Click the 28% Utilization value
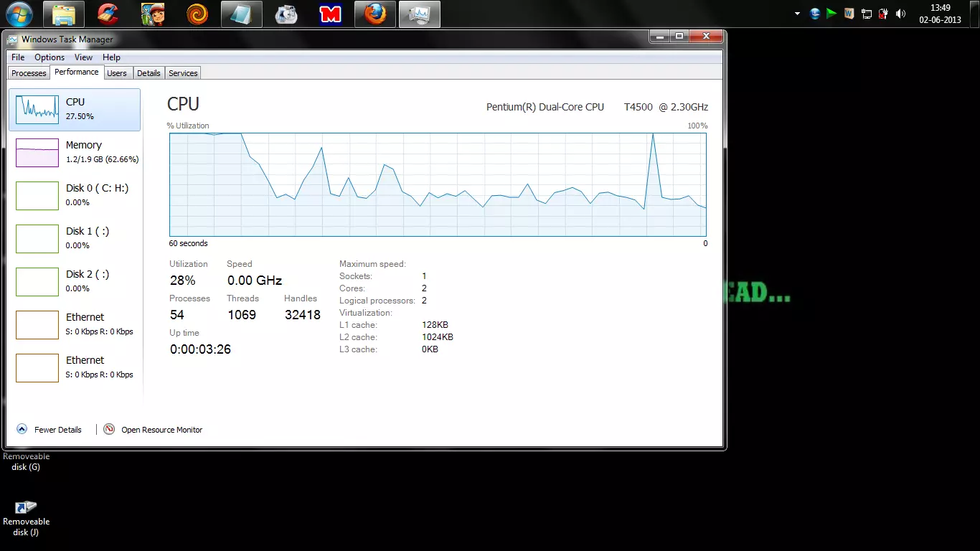The width and height of the screenshot is (980, 551). [x=182, y=281]
